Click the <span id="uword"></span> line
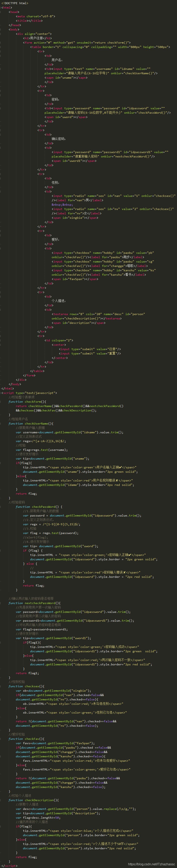Screen dimensions: 177x868 [66, 117]
